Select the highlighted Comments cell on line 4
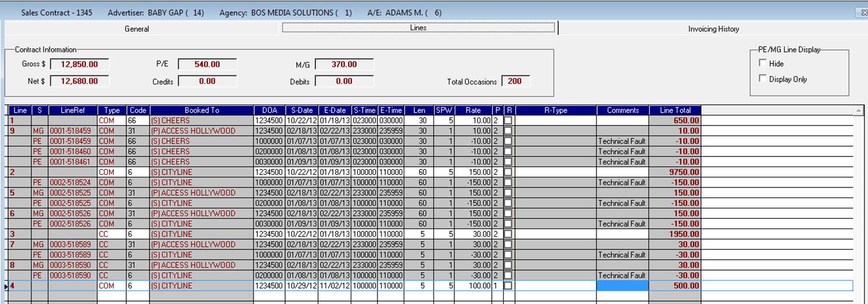The image size is (868, 304). [622, 286]
